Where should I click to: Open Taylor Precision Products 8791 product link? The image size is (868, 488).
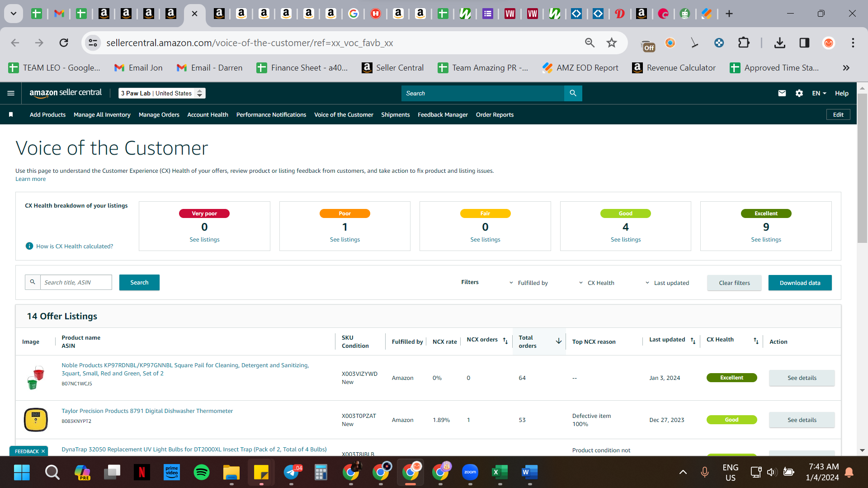147,411
